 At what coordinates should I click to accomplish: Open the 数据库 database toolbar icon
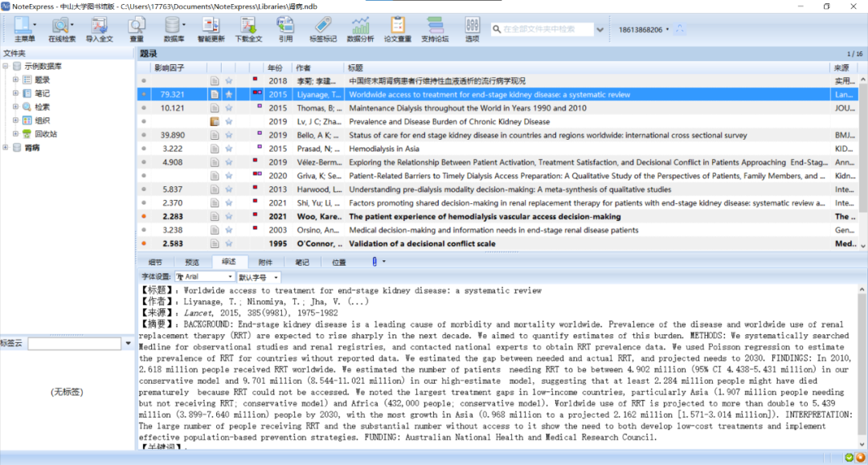[174, 29]
